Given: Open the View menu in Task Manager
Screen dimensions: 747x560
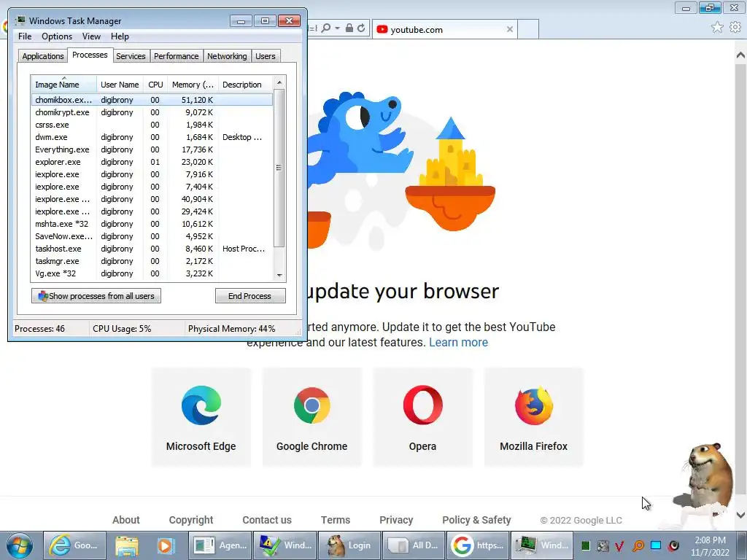Looking at the screenshot, I should 91,36.
